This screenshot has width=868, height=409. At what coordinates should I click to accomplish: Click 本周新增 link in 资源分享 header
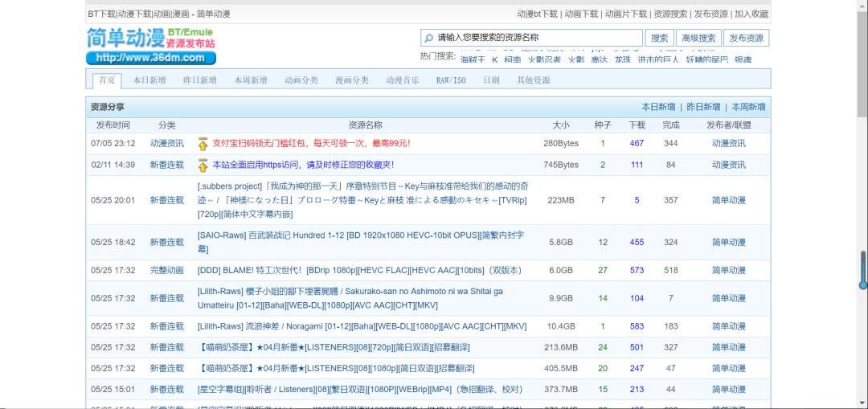(748, 107)
